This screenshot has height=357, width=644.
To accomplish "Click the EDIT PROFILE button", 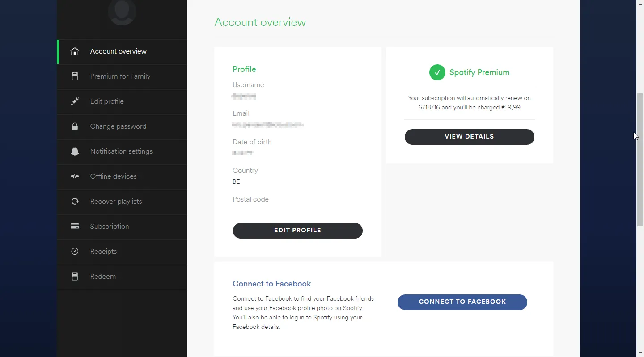I will (x=297, y=231).
